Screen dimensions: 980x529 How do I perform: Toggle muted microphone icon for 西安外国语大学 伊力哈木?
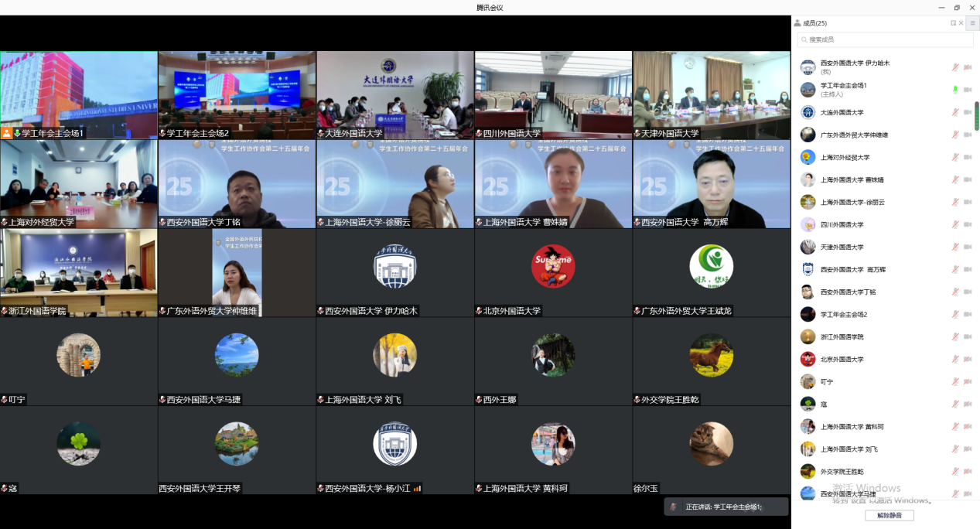coord(955,67)
